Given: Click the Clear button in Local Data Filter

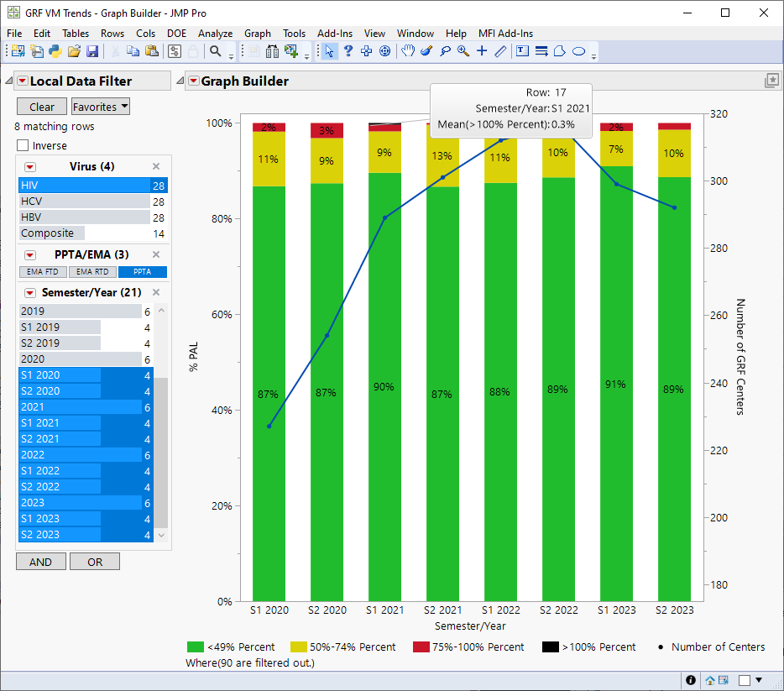Looking at the screenshot, I should click(x=41, y=107).
